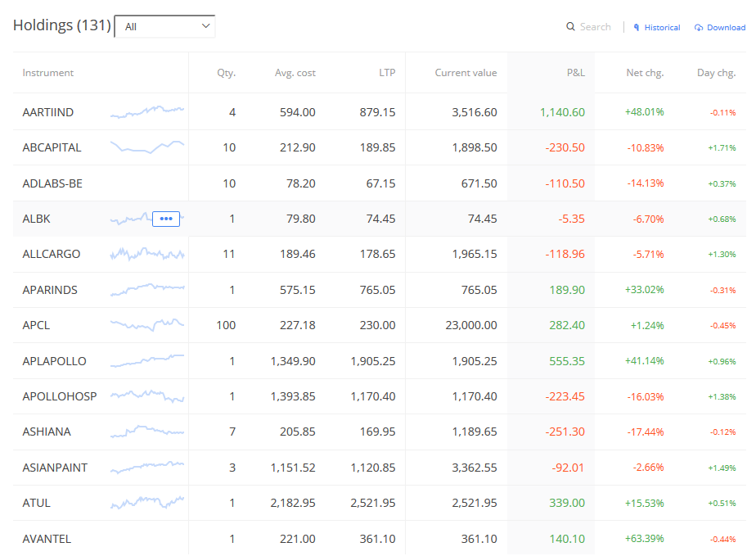Select the ASHIANA instrument name
This screenshot has height=556, width=756.
(47, 432)
